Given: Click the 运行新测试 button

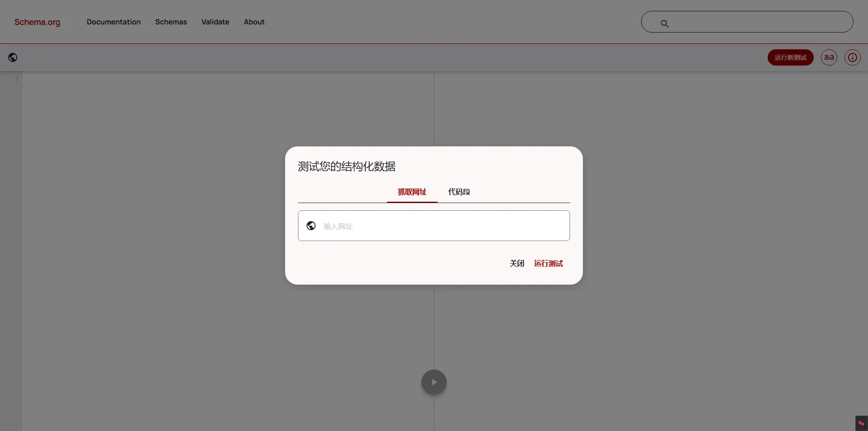Looking at the screenshot, I should pos(790,57).
